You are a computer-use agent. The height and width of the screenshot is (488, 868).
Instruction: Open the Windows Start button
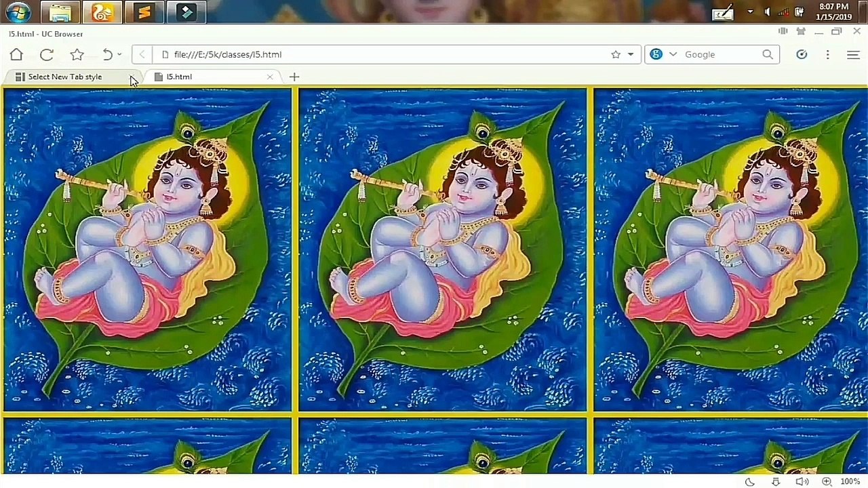pyautogui.click(x=18, y=12)
